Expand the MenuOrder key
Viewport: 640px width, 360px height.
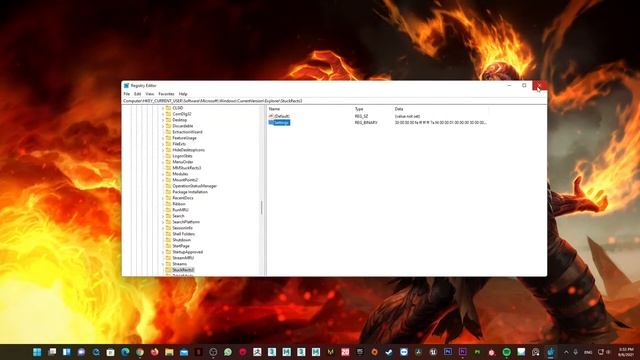163,162
